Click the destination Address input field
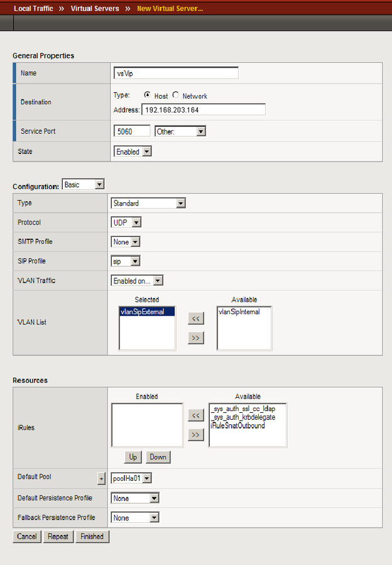 pos(202,110)
